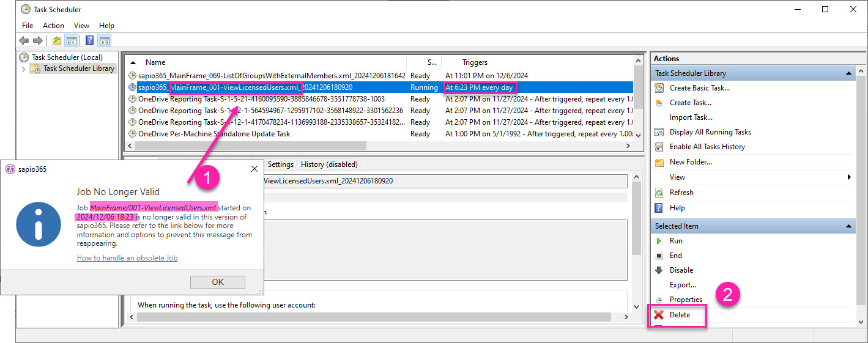Click the blue Help toolbar icon
This screenshot has height=343, width=868.
pos(89,41)
